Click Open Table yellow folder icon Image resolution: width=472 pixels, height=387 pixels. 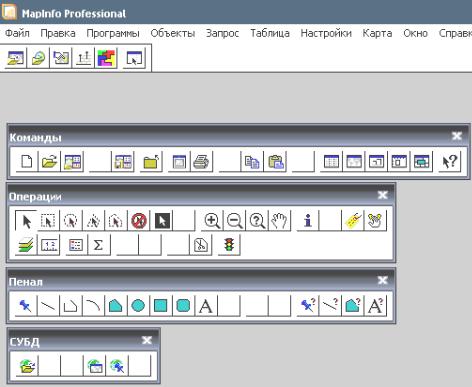point(49,162)
